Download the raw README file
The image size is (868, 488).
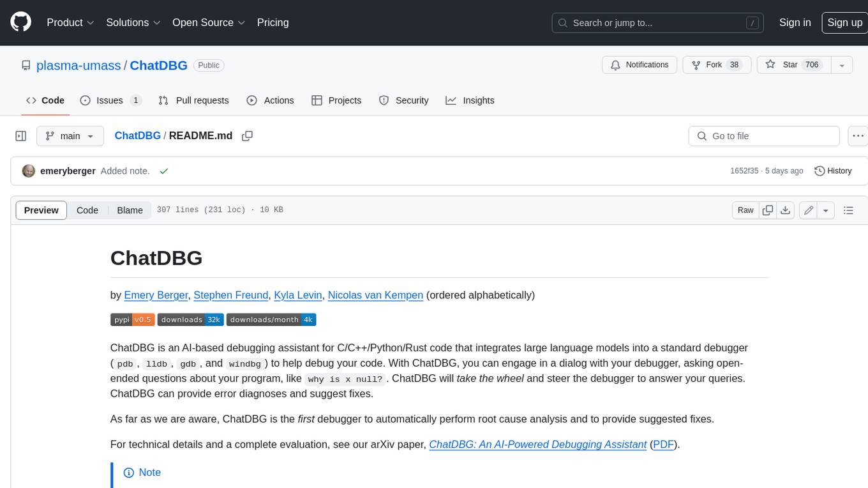tap(786, 210)
